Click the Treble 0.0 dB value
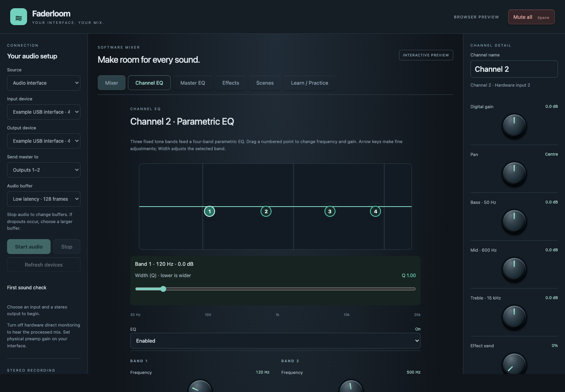This screenshot has width=565, height=392. (551, 298)
